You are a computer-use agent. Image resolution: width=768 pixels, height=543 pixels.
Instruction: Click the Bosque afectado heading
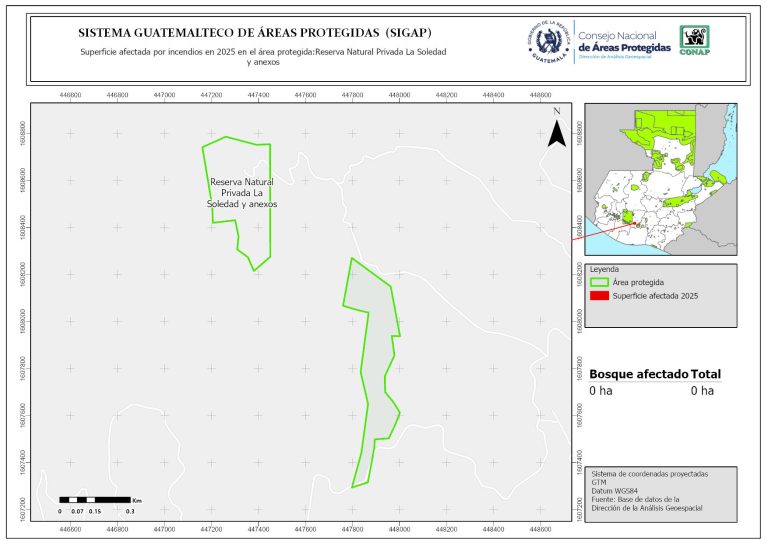[x=638, y=374]
